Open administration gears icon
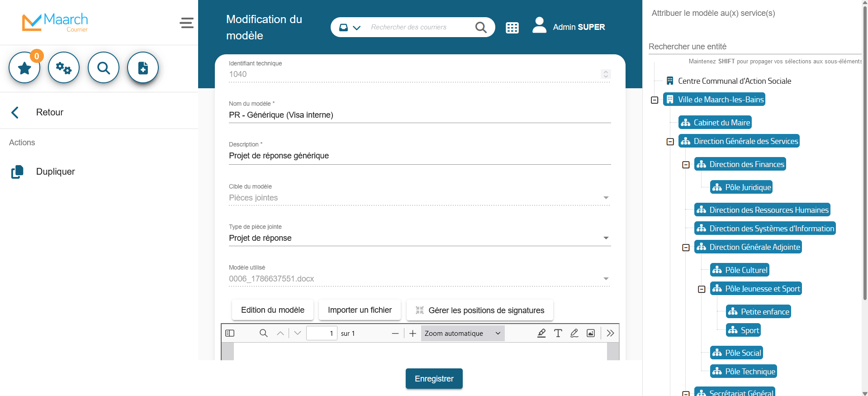This screenshot has height=396, width=868. tap(64, 68)
